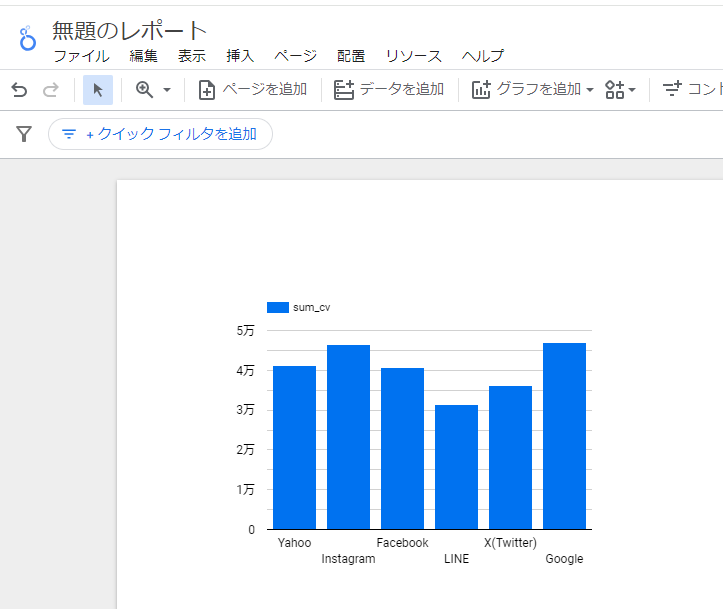Image resolution: width=723 pixels, height=609 pixels.
Task: Open the グラフを追加 (add chart) dropdown
Action: coord(533,90)
